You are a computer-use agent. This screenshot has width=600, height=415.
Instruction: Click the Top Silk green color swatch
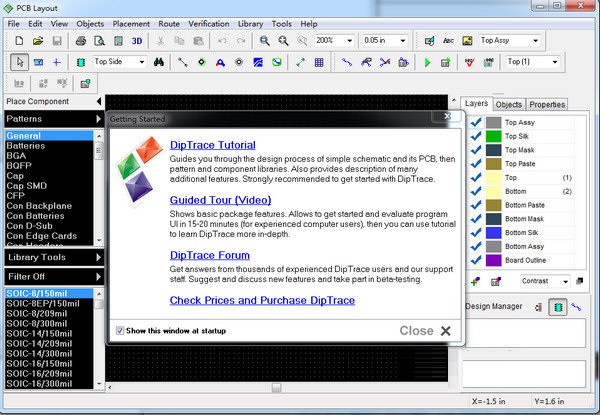click(493, 136)
